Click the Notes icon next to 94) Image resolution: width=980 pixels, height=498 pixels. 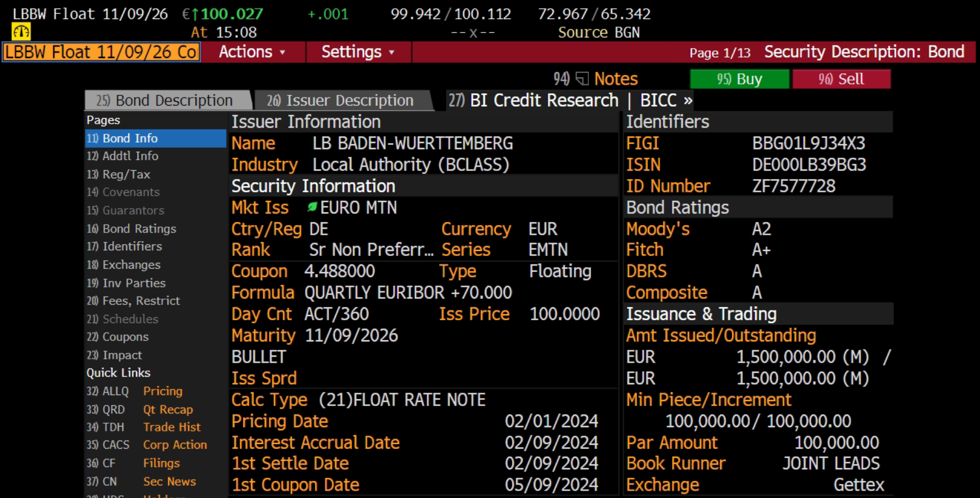click(x=582, y=79)
